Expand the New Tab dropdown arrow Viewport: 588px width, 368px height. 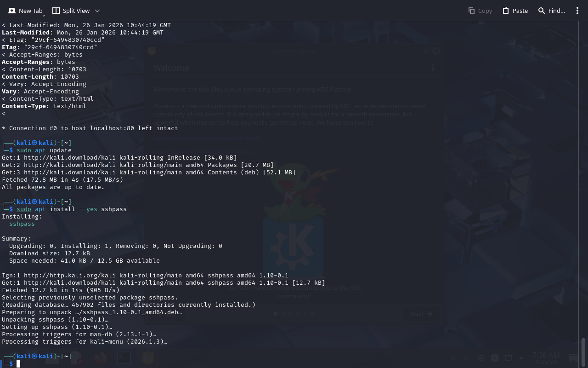(44, 16)
